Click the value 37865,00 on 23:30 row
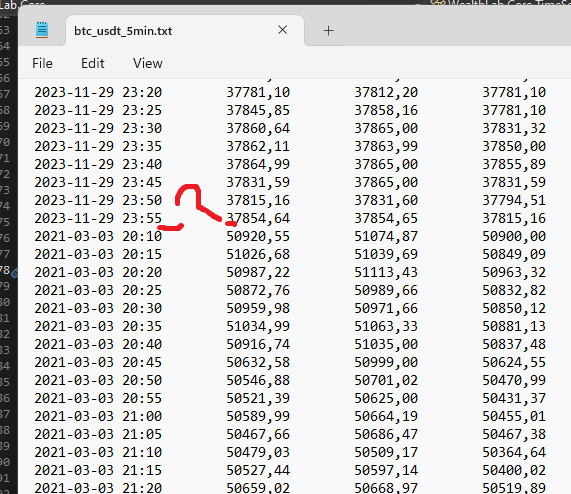Screen dimensions: 571x494 click(386, 128)
